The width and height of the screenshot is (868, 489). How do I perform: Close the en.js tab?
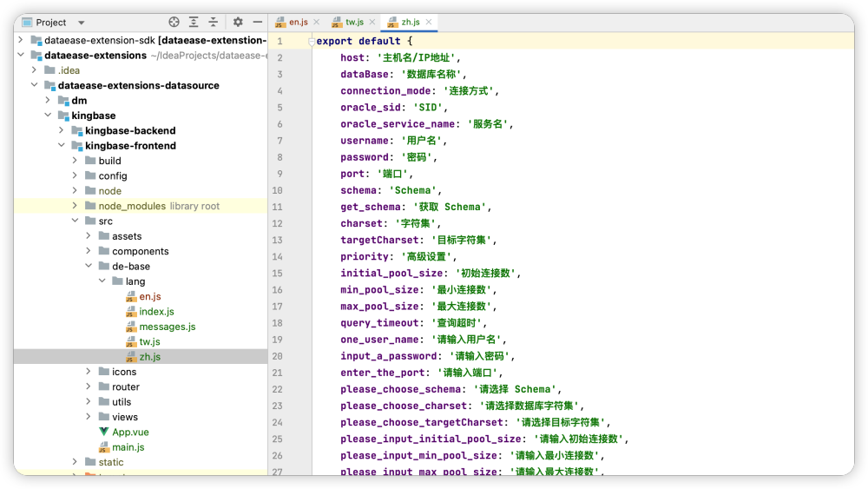point(317,23)
